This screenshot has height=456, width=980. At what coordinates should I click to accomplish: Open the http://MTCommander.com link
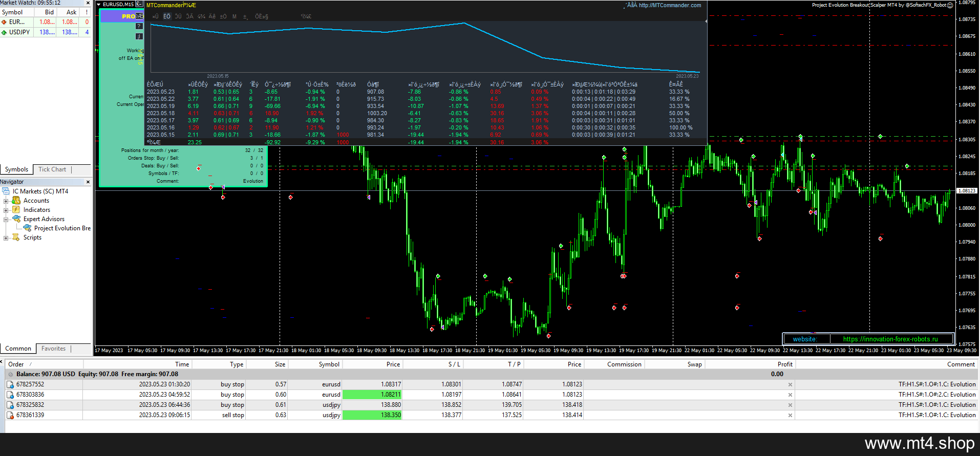[x=670, y=5]
